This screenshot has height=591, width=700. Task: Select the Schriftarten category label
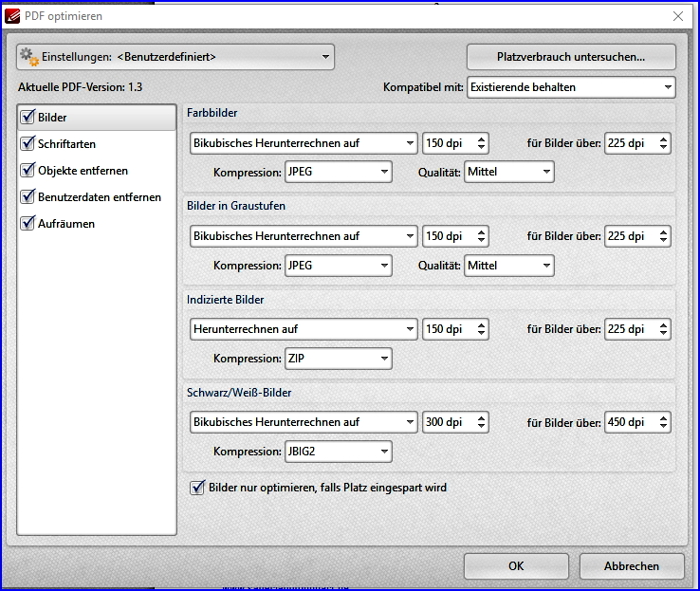66,144
